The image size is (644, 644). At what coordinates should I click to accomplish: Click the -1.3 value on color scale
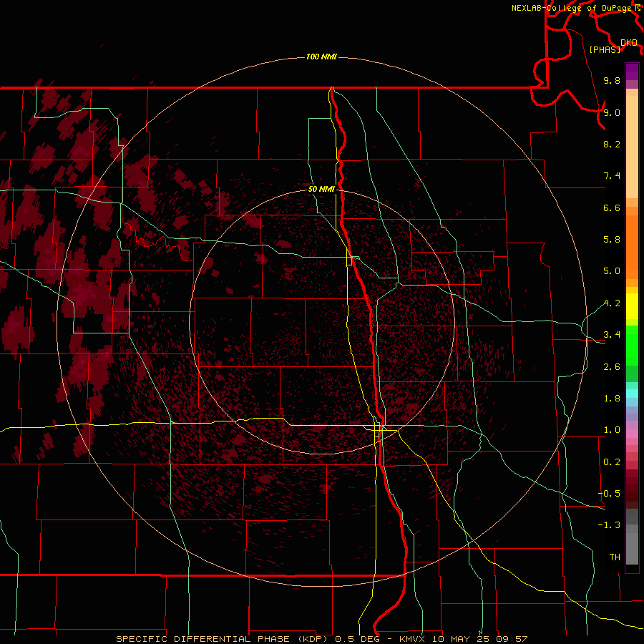coord(609,525)
